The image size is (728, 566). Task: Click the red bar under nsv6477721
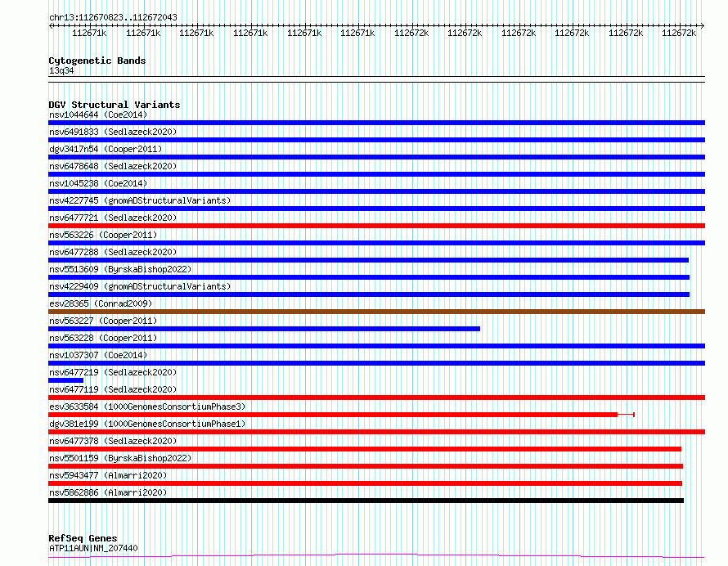click(x=376, y=226)
